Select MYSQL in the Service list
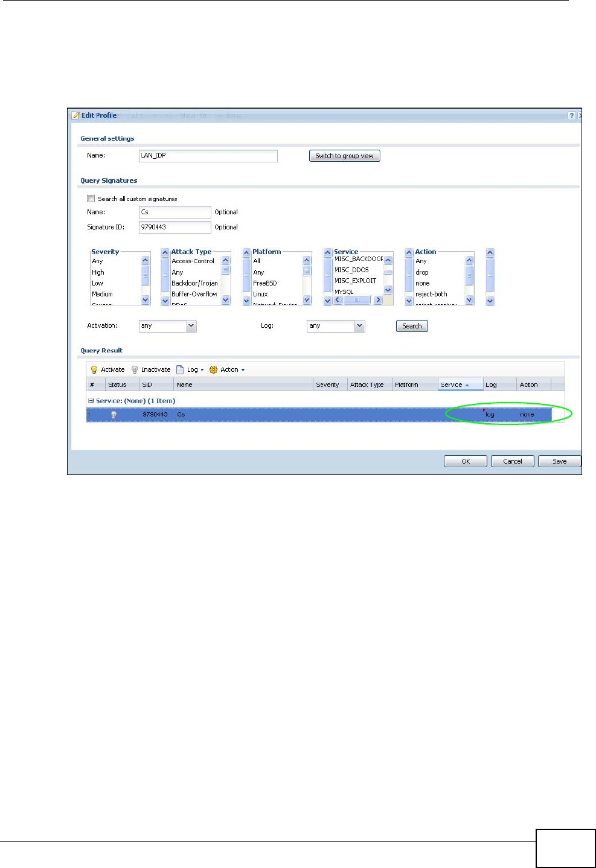 (x=344, y=292)
